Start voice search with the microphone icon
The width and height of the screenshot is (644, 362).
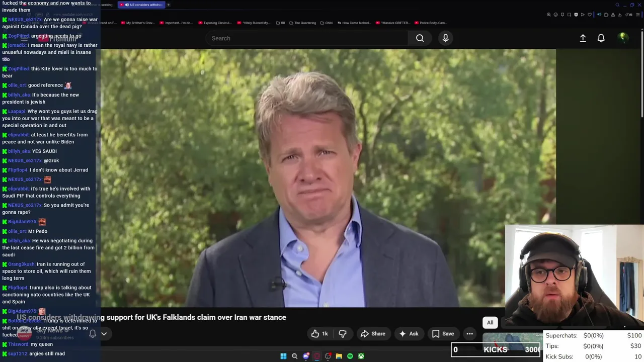pyautogui.click(x=445, y=38)
